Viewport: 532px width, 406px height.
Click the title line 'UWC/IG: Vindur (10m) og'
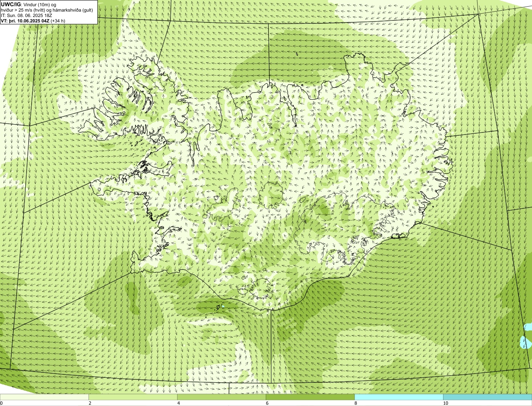[29, 4]
